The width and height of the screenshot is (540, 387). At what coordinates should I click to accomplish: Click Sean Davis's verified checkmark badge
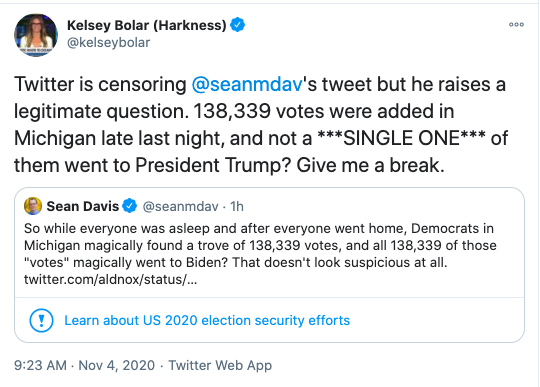click(129, 206)
